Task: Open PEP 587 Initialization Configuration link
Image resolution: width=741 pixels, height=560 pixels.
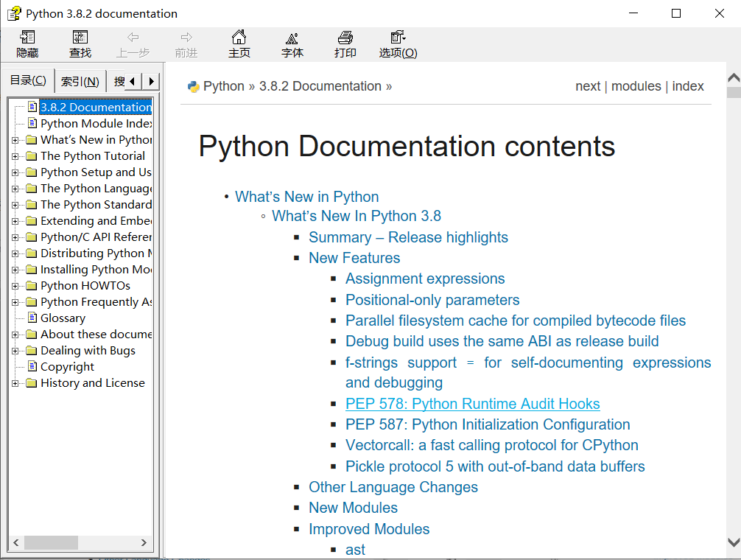Action: point(488,424)
